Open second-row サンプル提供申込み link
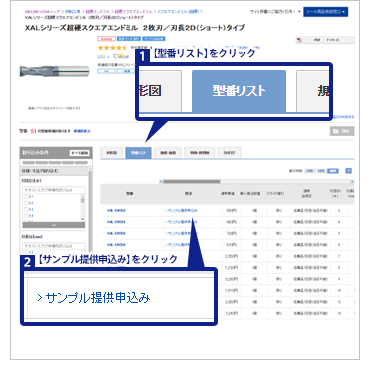Viewport: 373px width, 369px height. (x=182, y=222)
